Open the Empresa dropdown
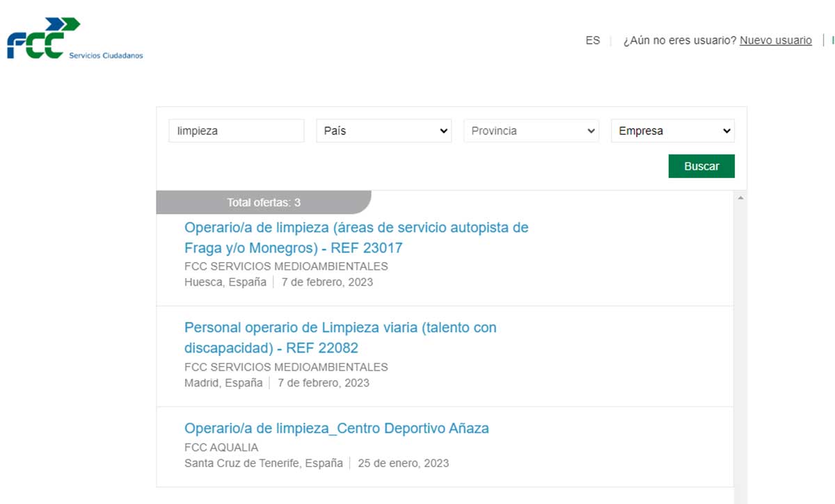This screenshot has height=504, width=835. (672, 130)
